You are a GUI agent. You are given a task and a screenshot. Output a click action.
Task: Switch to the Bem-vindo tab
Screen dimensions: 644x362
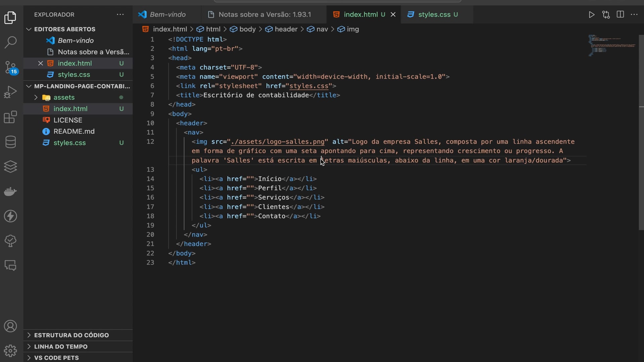point(167,14)
